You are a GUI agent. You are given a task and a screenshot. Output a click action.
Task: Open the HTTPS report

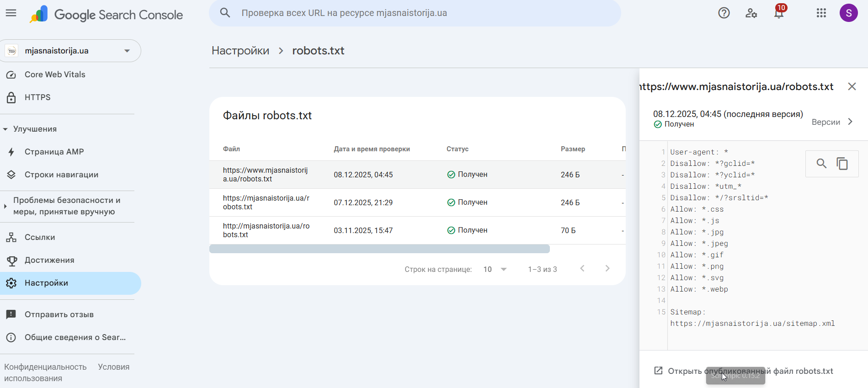(37, 97)
